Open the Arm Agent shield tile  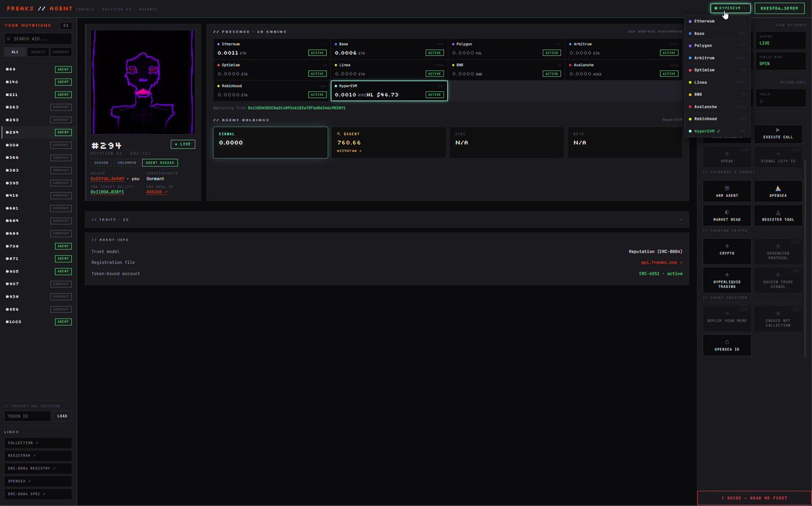[727, 191]
